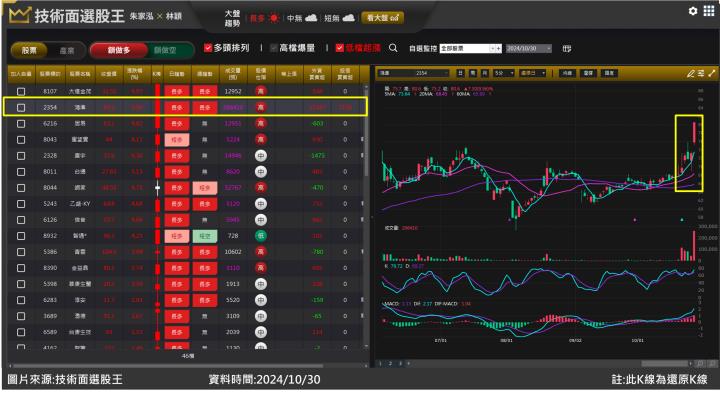
Task: Click the 低 badge in row 8932
Action: pos(260,236)
